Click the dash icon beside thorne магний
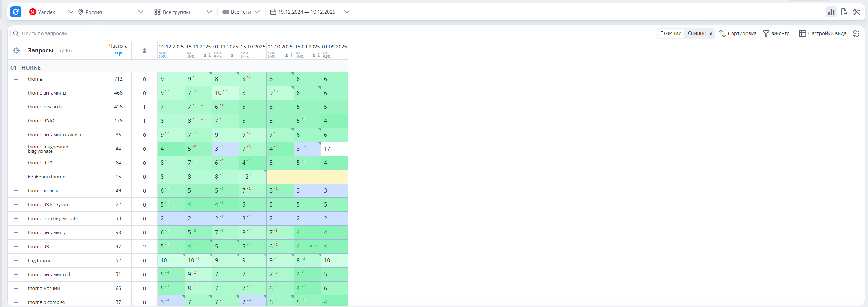Screen dimensions: 868x307 [16, 289]
